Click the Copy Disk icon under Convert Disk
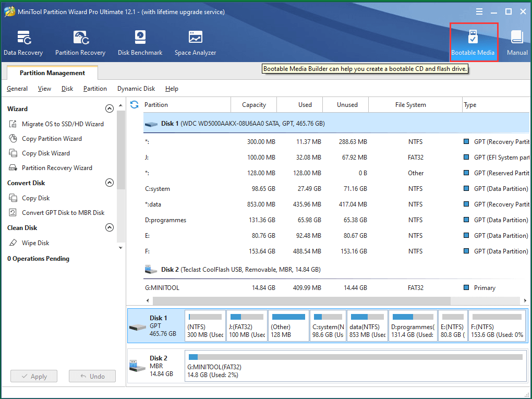 tap(13, 198)
